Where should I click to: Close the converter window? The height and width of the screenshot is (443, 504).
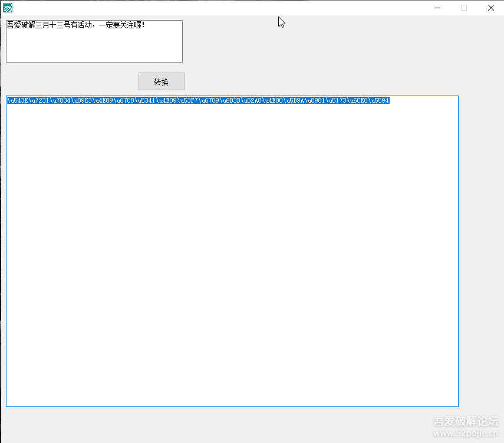click(x=490, y=8)
